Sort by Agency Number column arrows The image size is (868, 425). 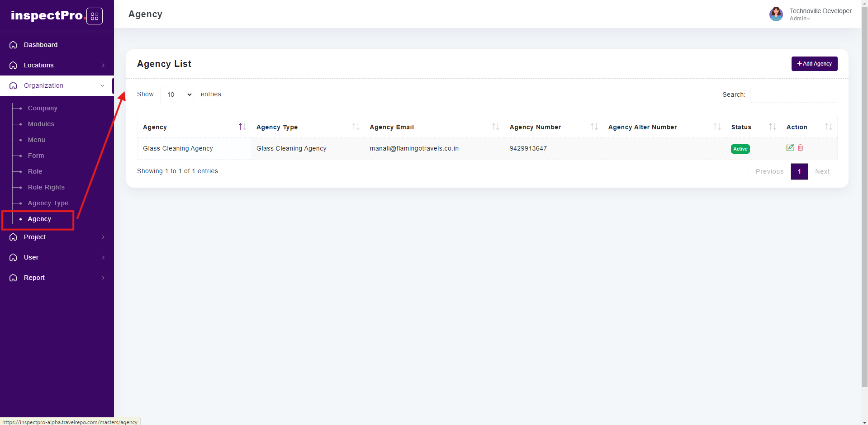(594, 127)
